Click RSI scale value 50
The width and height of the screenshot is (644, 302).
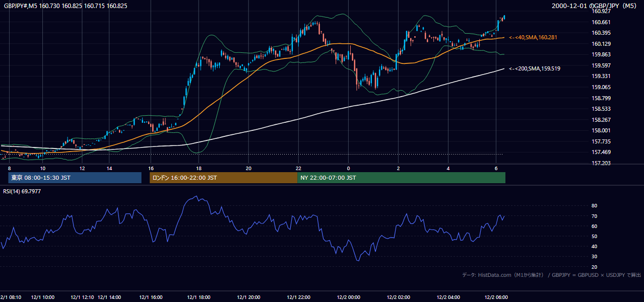click(594, 237)
